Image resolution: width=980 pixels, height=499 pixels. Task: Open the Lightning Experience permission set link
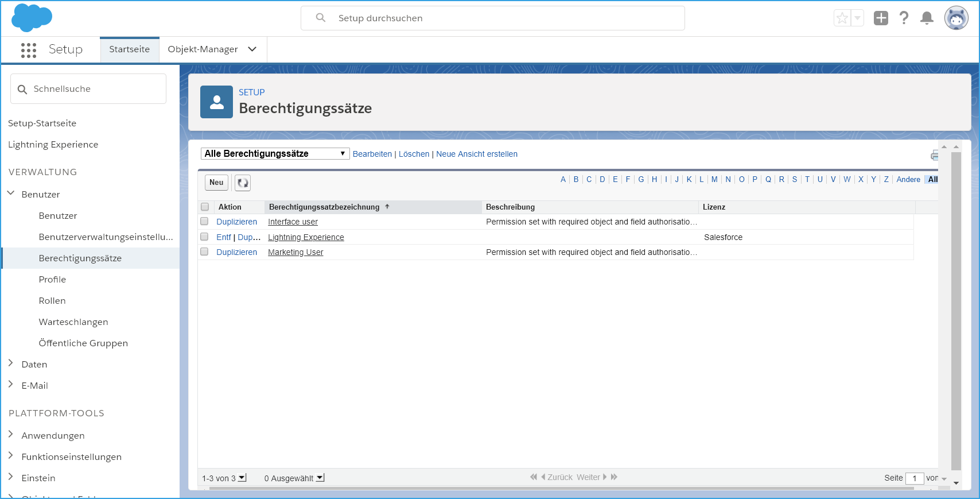[x=306, y=237]
